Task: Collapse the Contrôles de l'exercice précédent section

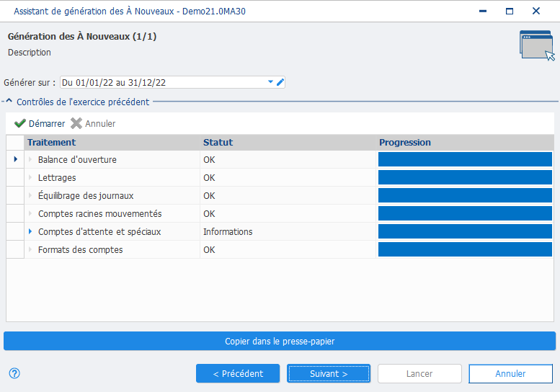Action: point(9,102)
